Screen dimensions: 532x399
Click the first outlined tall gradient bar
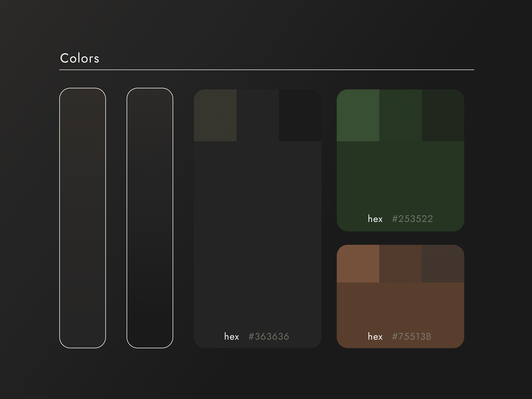pyautogui.click(x=83, y=218)
